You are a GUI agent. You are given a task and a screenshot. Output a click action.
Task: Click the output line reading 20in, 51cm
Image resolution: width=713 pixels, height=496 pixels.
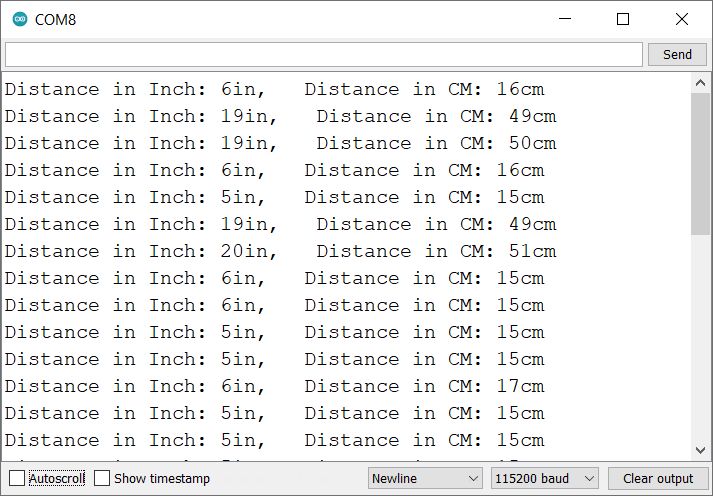(280, 251)
